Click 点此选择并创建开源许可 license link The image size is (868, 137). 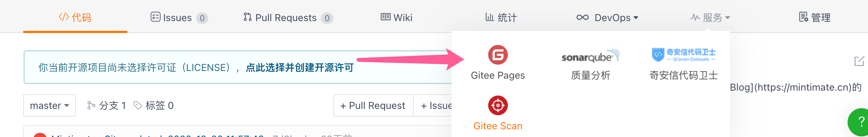click(300, 67)
